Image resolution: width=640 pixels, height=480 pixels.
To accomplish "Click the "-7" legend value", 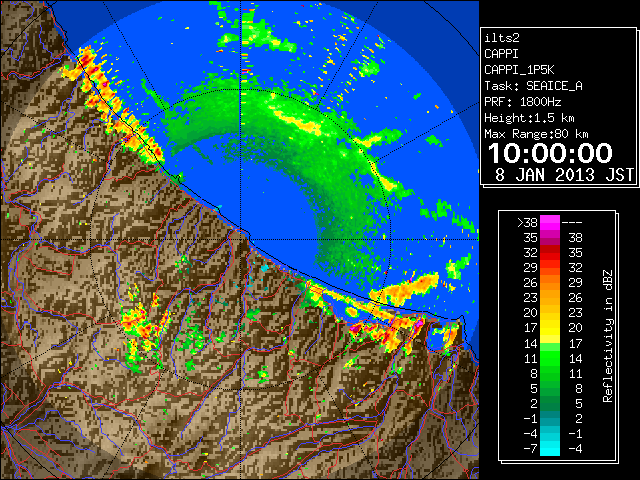I will pyautogui.click(x=530, y=448).
